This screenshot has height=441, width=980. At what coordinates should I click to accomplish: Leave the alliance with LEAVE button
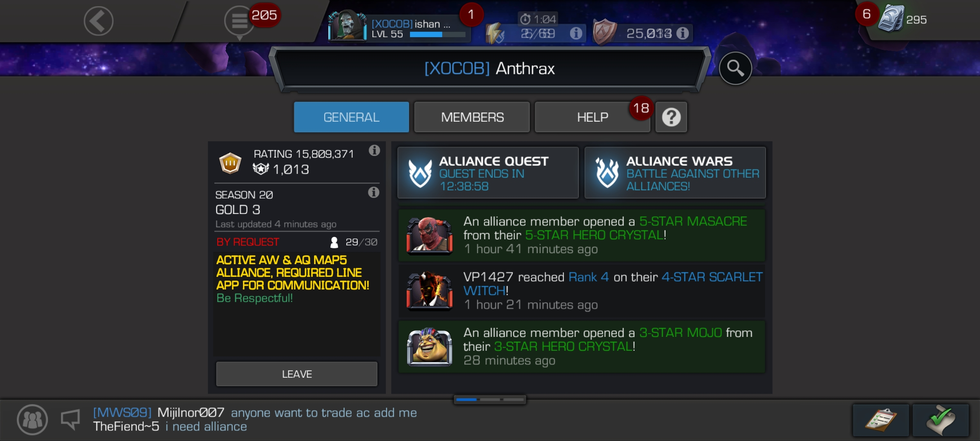tap(297, 374)
